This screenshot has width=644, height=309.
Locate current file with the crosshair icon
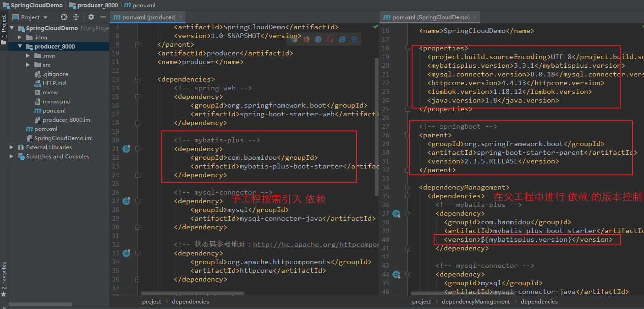[x=64, y=17]
